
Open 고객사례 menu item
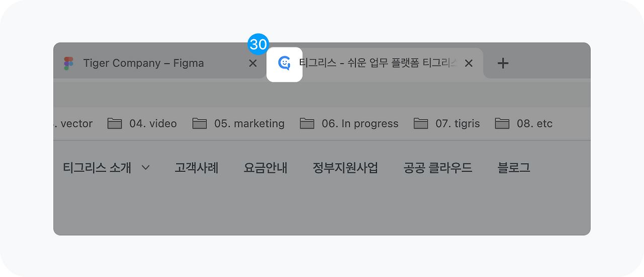(x=197, y=167)
